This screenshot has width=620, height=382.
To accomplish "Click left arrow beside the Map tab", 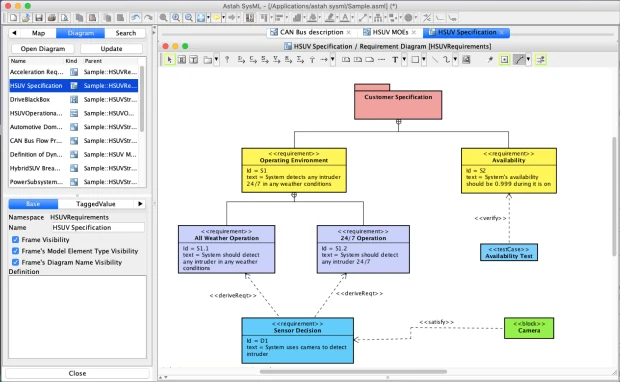I will coord(14,33).
